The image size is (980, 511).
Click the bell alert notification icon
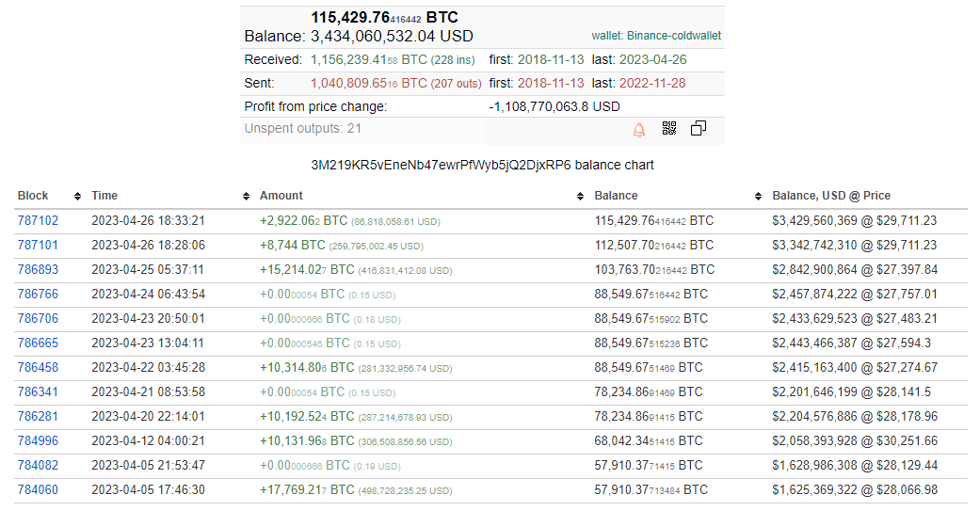point(639,129)
